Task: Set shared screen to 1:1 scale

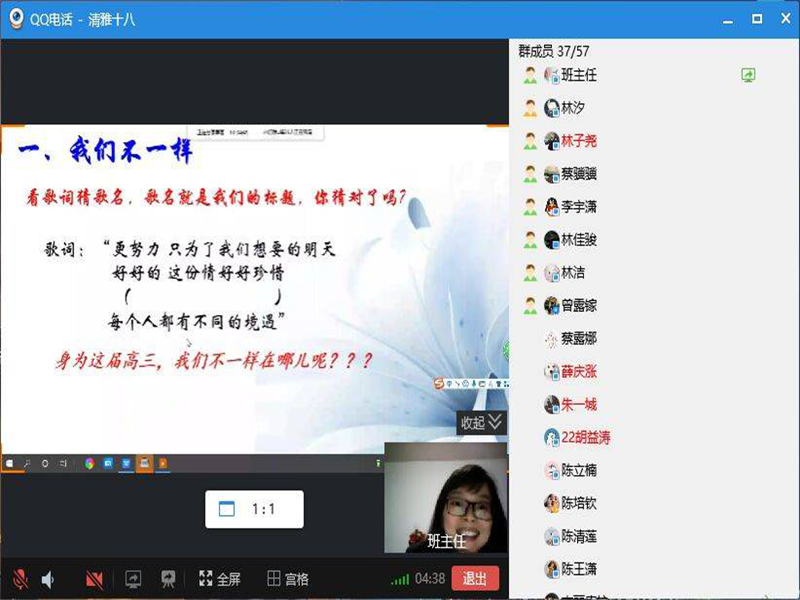Action: pos(254,509)
